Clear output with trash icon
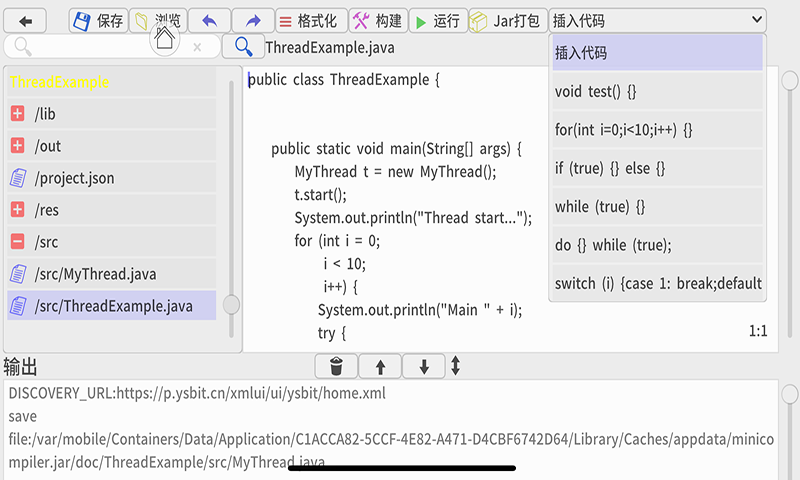Viewport: 800px width, 480px height. [336, 367]
